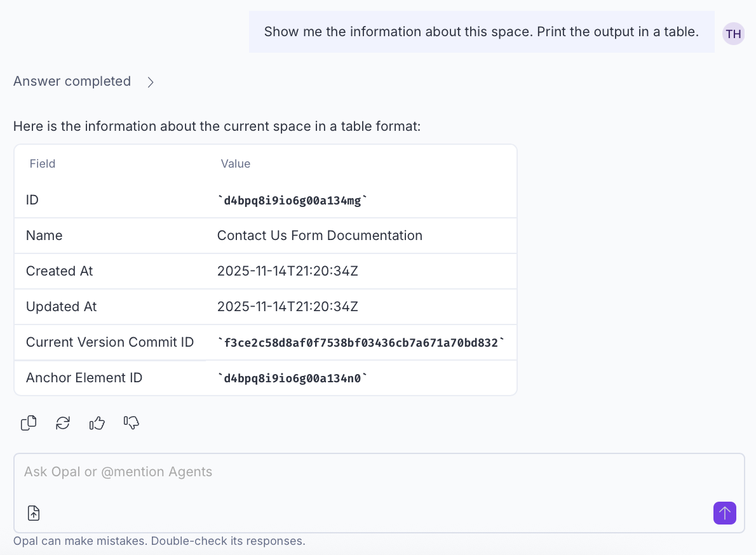
Task: Click the Field column header
Action: click(x=43, y=164)
